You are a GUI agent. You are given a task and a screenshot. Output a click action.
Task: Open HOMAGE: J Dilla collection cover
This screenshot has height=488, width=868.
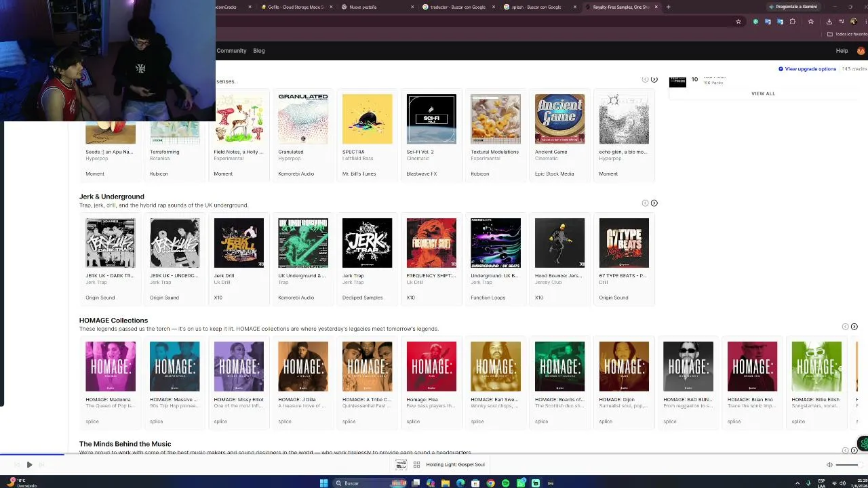(303, 367)
